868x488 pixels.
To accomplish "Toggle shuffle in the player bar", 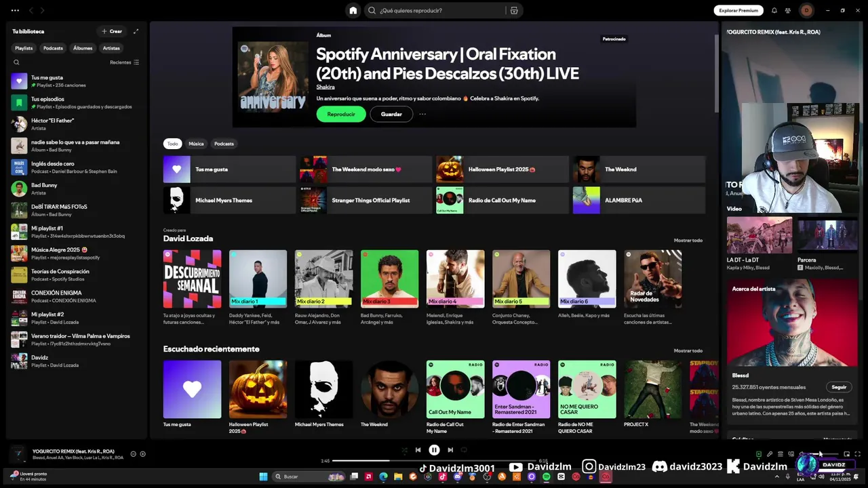I will tap(405, 450).
